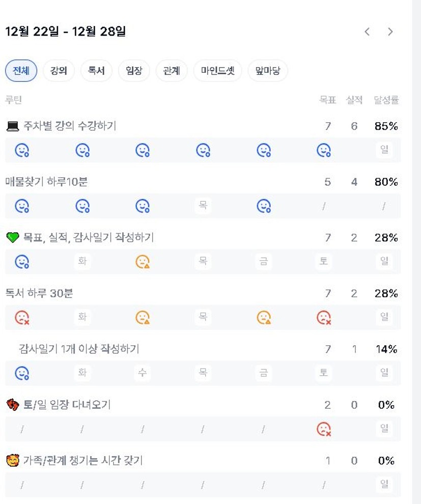Click the 85% achievement rate value
This screenshot has width=421, height=504.
(x=386, y=126)
